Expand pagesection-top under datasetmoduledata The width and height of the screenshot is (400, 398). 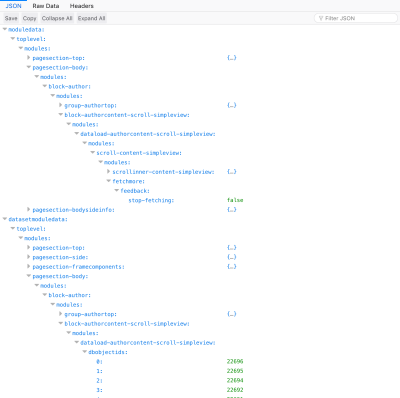point(29,247)
